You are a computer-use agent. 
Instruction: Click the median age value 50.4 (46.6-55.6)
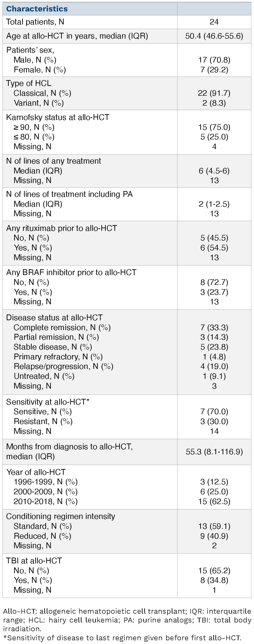[x=214, y=36]
